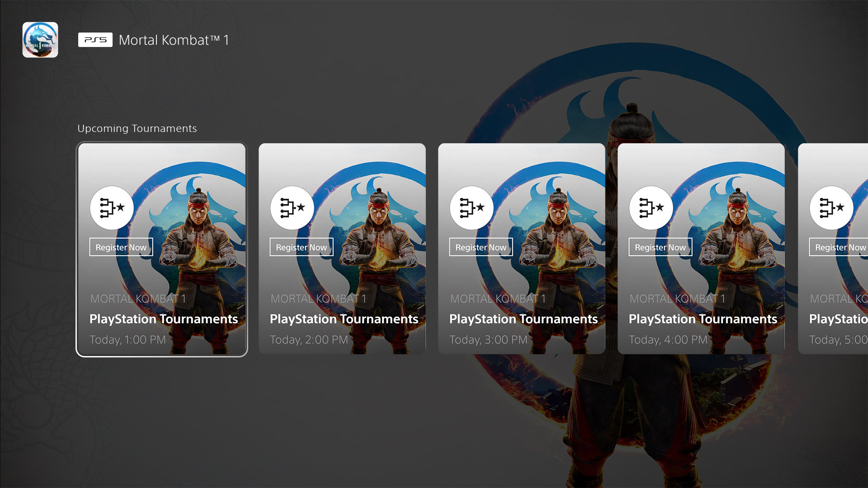Click 'MORTAL KOMBAT 1' label on 3:00 PM card

[498, 299]
